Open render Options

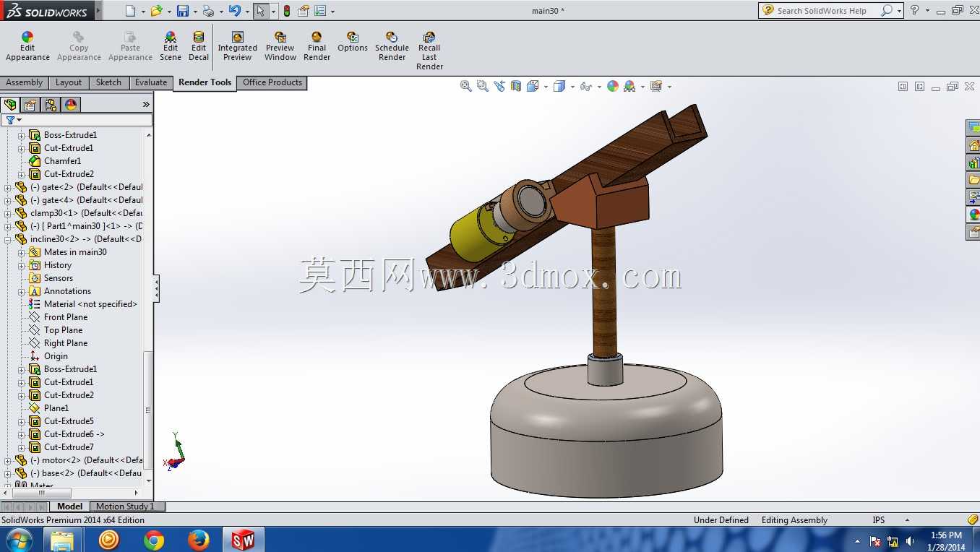point(353,42)
